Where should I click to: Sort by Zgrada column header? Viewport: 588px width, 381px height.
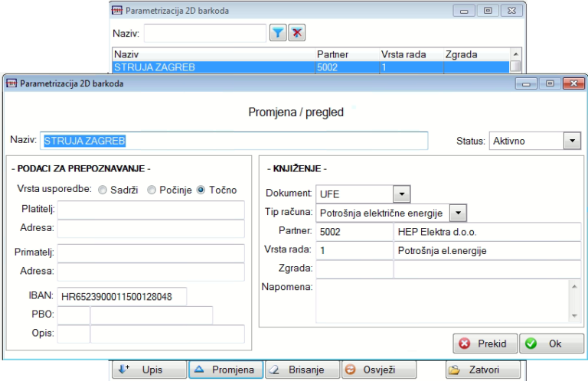[x=477, y=54]
